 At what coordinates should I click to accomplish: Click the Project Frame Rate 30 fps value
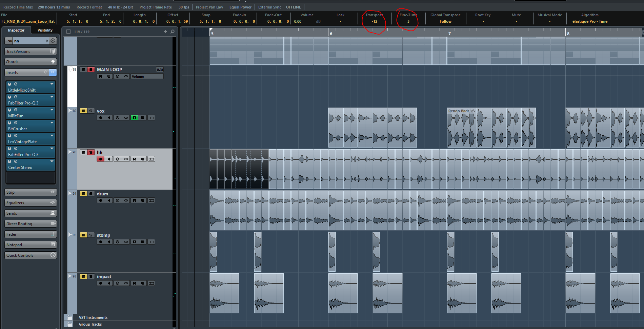coord(184,7)
